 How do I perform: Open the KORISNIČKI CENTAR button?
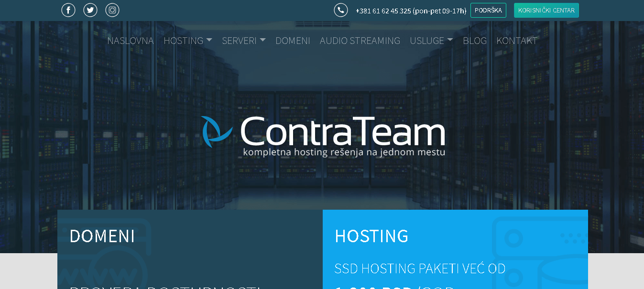546,11
